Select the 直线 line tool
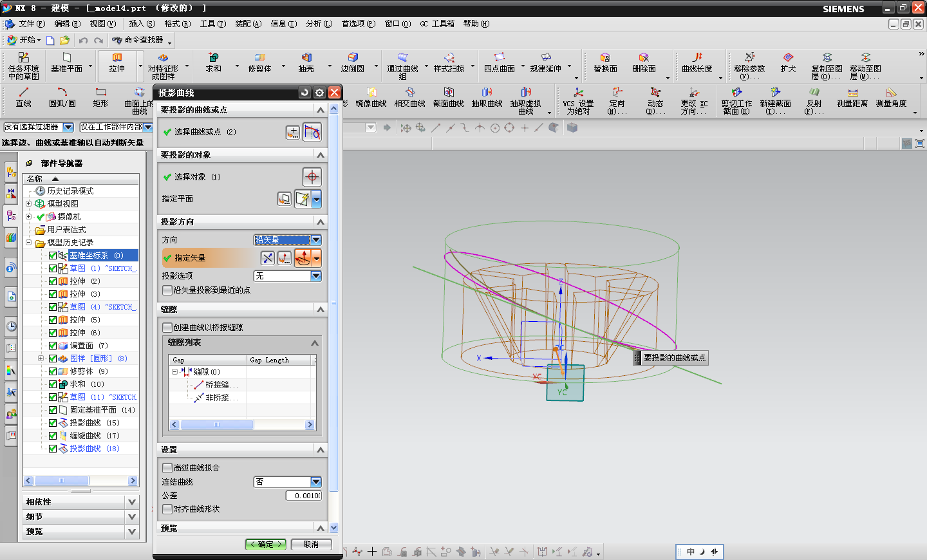 tap(24, 98)
